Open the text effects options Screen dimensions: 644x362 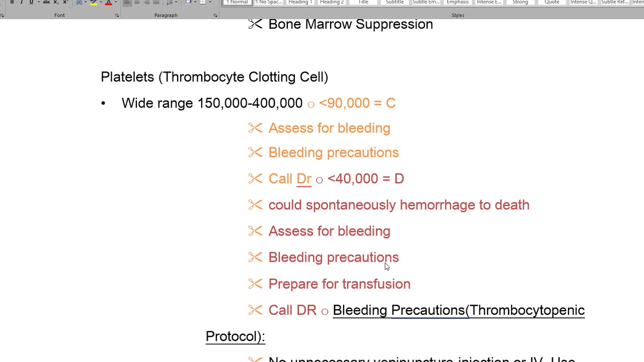[79, 3]
